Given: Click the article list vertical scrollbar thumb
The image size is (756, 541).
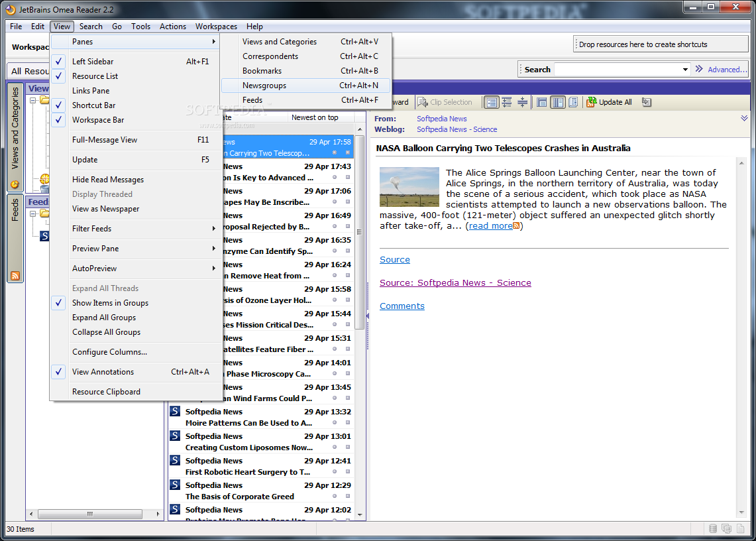Looking at the screenshot, I should point(360,233).
